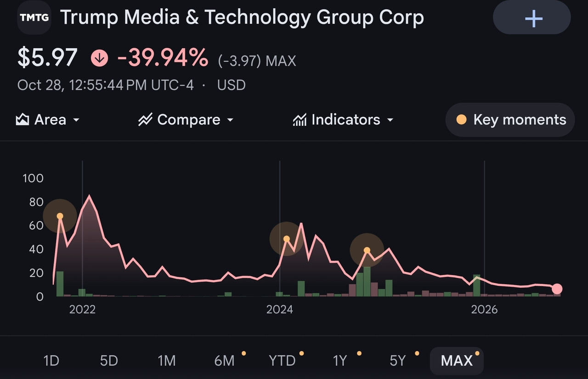Open the Area chart style dropdown
The height and width of the screenshot is (379, 588).
pos(48,120)
